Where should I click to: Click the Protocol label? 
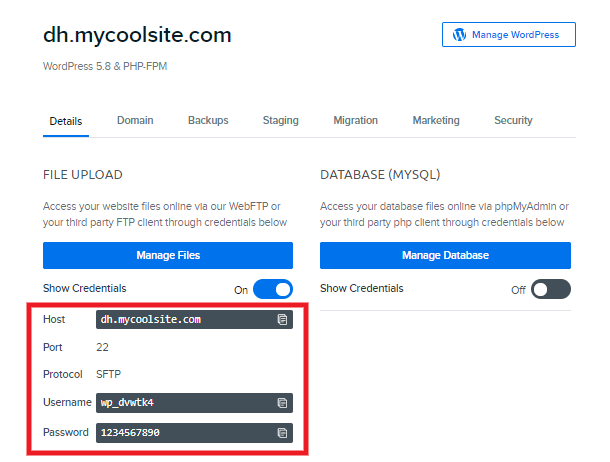pos(63,374)
